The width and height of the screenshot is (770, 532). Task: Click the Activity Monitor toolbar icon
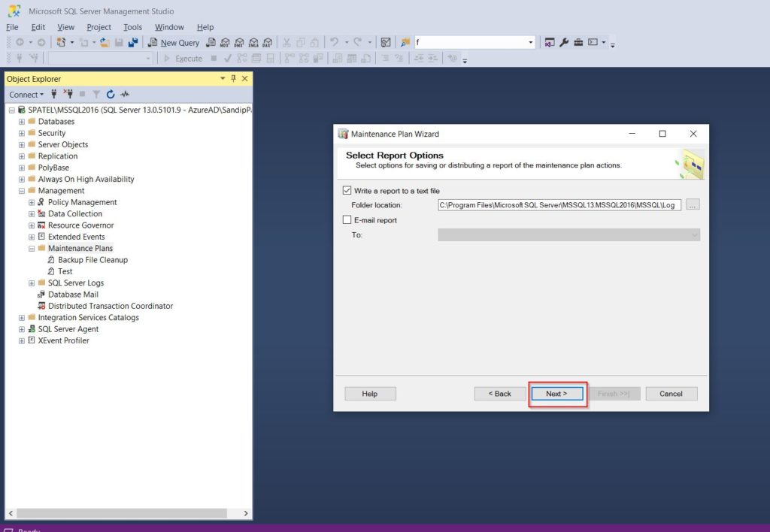click(386, 43)
